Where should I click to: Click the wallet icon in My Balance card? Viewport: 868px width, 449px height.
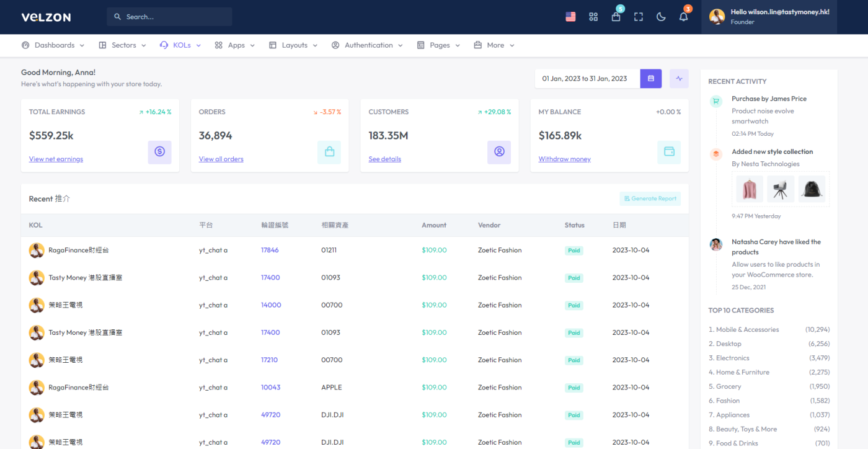pyautogui.click(x=668, y=152)
